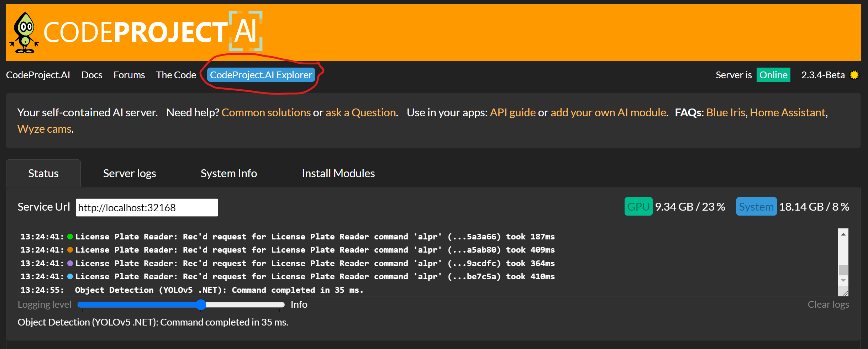Click the Logging level slider handle

[201, 305]
